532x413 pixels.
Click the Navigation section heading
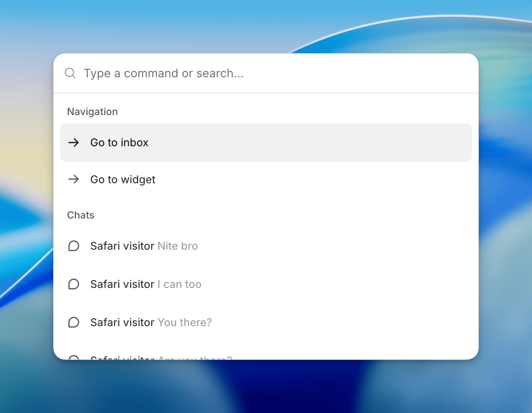92,112
